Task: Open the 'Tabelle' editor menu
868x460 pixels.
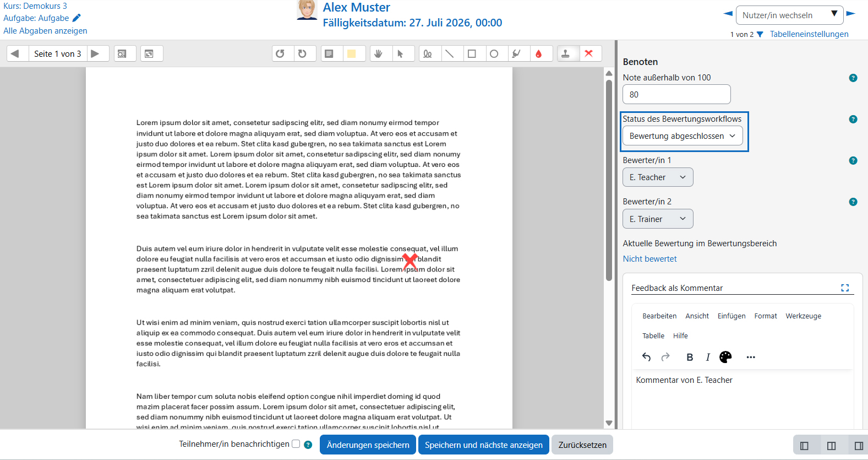Action: pos(653,335)
